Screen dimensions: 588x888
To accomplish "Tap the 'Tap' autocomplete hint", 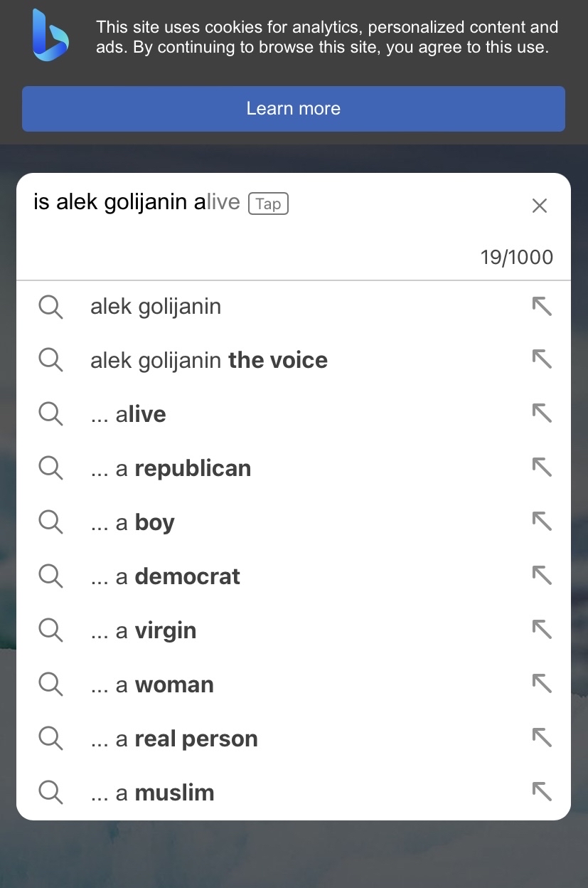I will (268, 203).
